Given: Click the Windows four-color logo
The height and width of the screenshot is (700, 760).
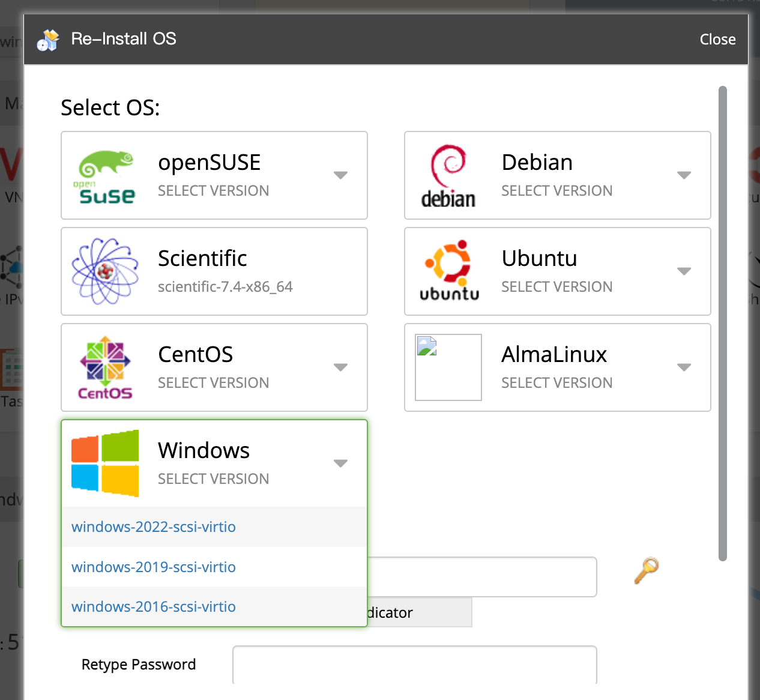Looking at the screenshot, I should pos(105,463).
